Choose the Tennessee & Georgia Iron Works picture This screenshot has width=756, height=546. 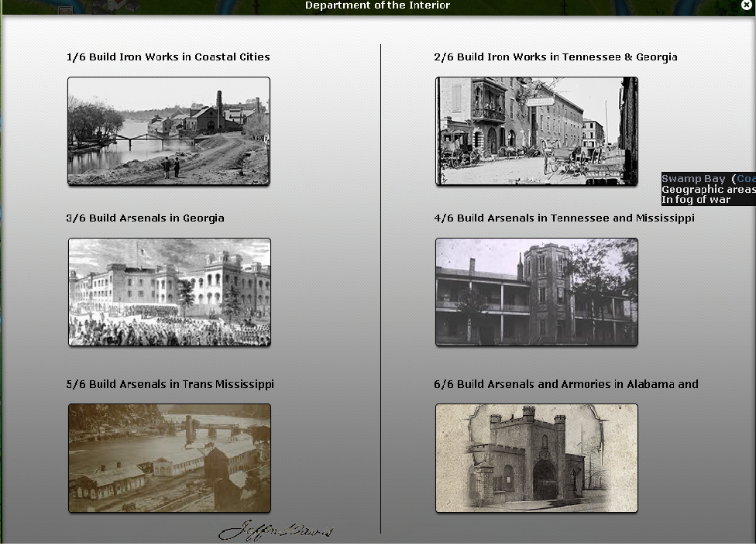[x=536, y=131]
